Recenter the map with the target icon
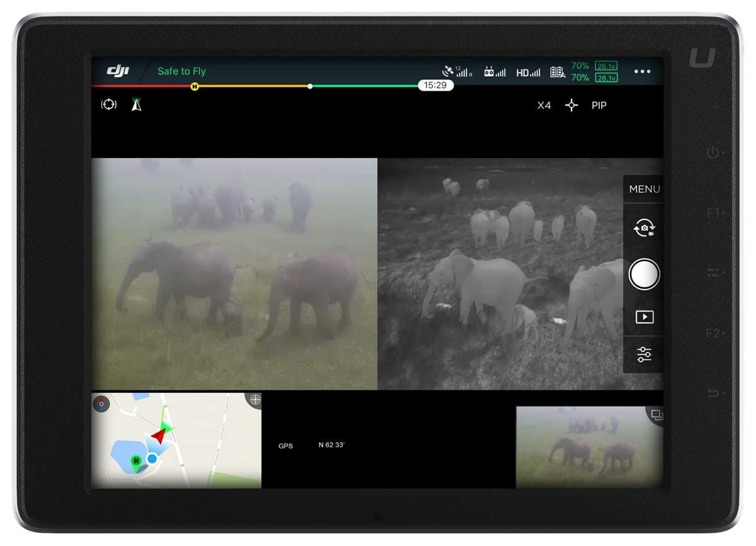 pos(255,399)
